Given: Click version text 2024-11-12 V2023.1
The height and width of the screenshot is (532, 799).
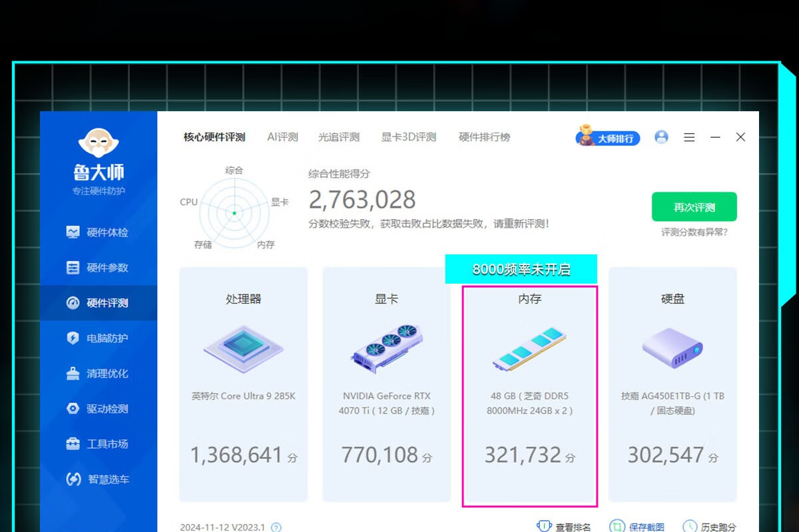Looking at the screenshot, I should point(222,527).
